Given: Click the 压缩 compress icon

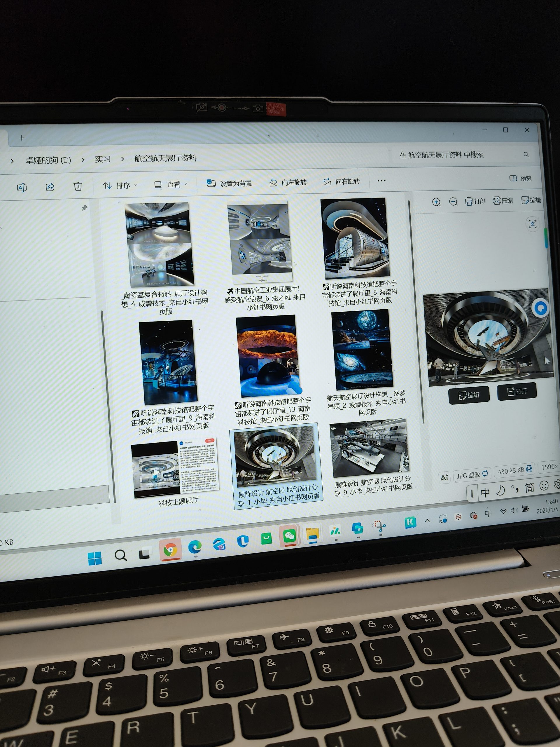Looking at the screenshot, I should click(503, 200).
